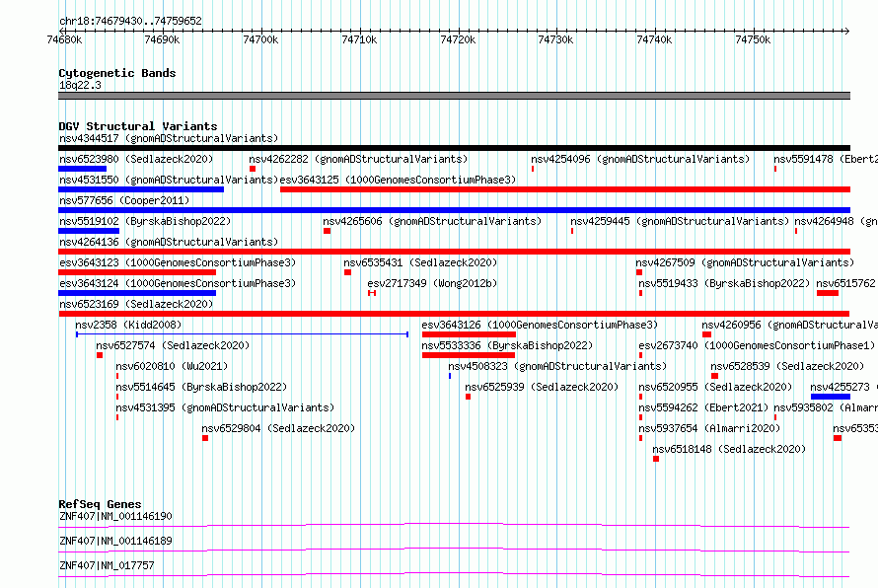Click the nsv4264136 label text
878x588 pixels.
[169, 242]
